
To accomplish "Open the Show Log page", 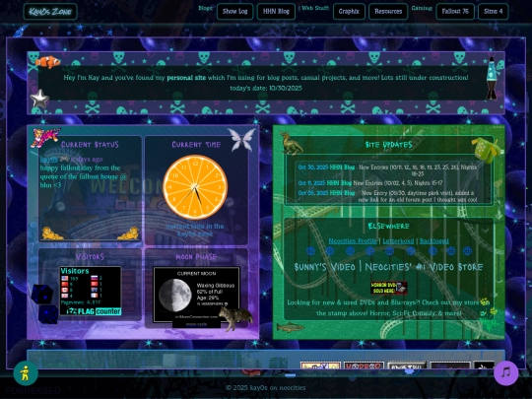I will pos(234,12).
